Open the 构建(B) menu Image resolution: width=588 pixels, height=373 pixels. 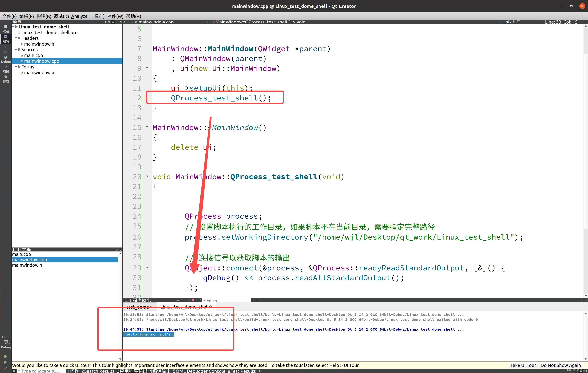[44, 16]
